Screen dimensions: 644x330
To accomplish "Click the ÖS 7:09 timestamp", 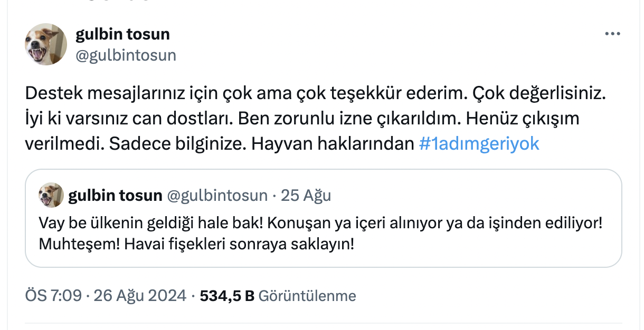I will (53, 296).
